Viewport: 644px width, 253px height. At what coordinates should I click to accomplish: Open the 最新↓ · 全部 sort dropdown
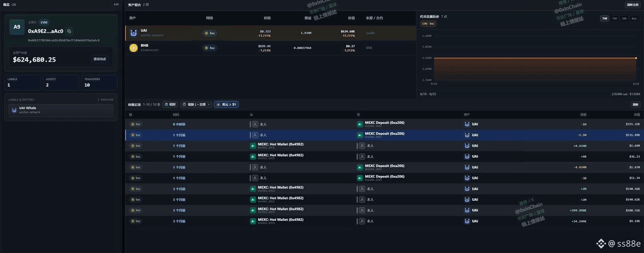196,104
